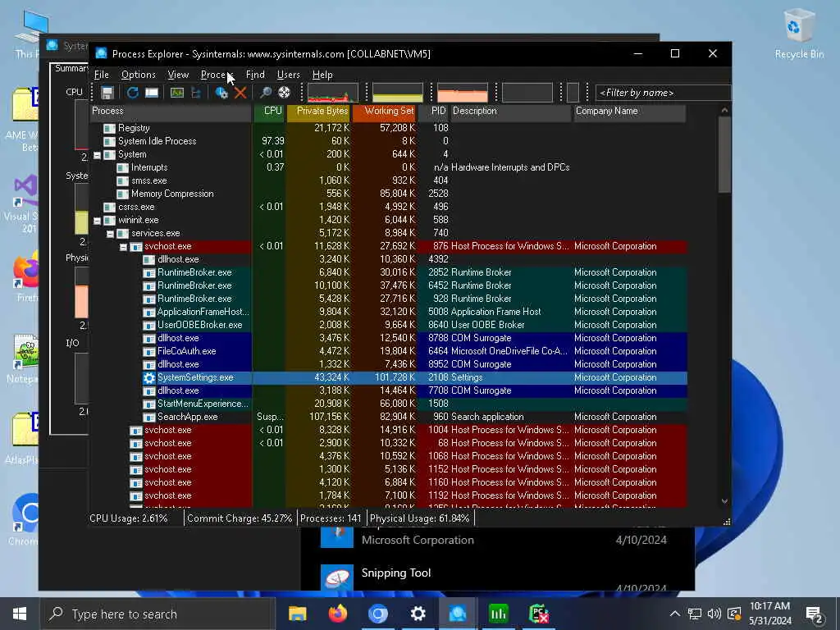Collapse the services.exe tree node
This screenshot has width=840, height=630.
coord(110,234)
